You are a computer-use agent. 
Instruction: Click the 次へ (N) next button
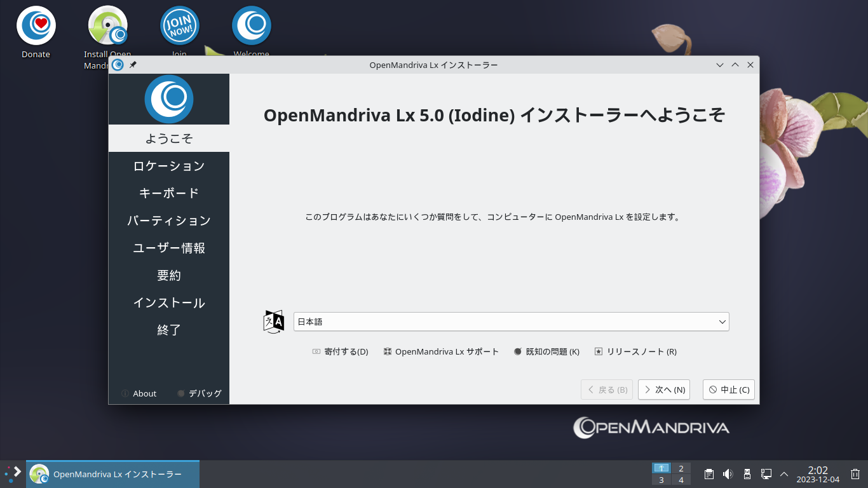coord(664,390)
